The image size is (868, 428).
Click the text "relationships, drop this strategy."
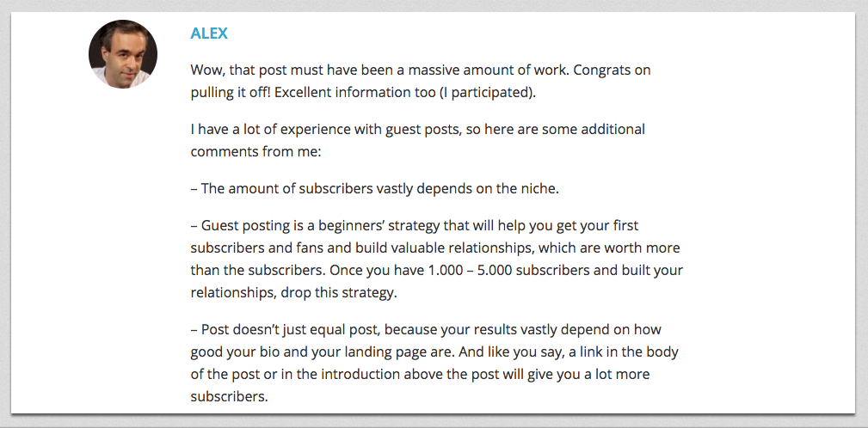294,291
